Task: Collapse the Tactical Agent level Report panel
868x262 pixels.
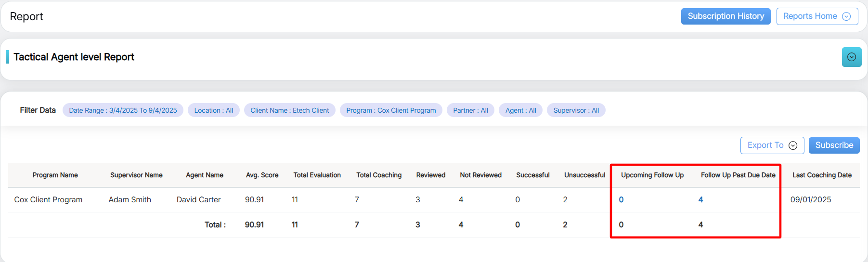Action: pyautogui.click(x=851, y=57)
